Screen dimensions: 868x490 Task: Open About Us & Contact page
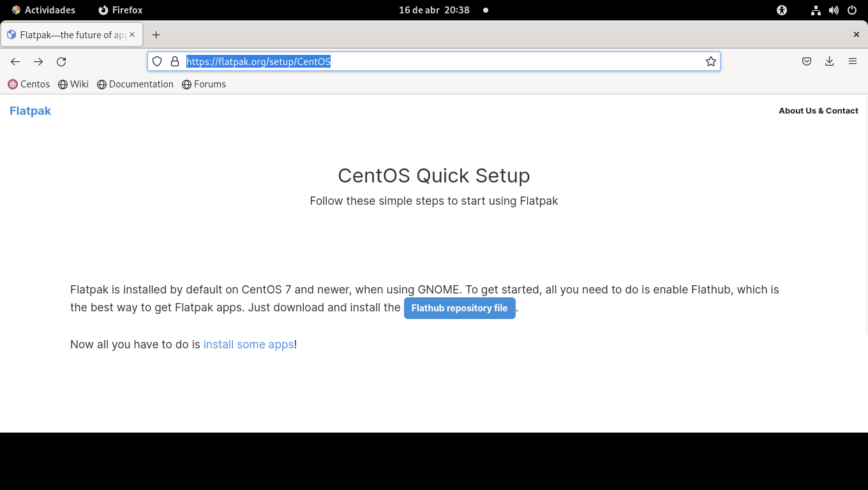[x=818, y=110]
